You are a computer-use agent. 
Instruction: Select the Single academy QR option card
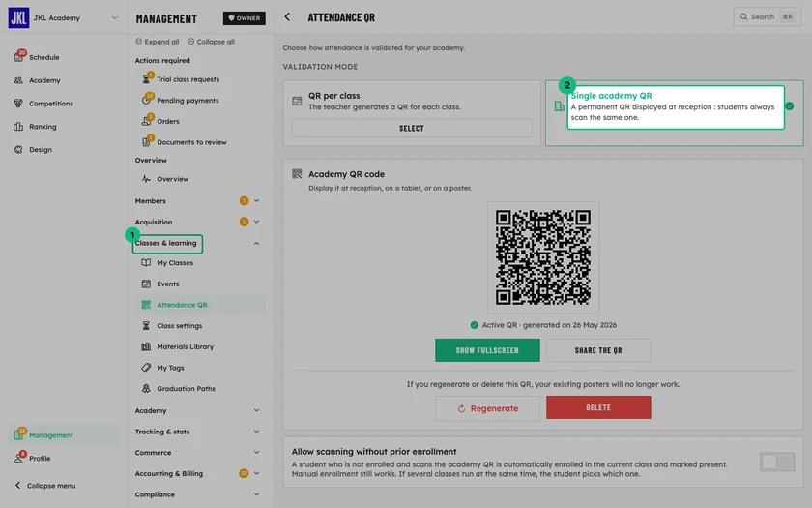pyautogui.click(x=675, y=113)
